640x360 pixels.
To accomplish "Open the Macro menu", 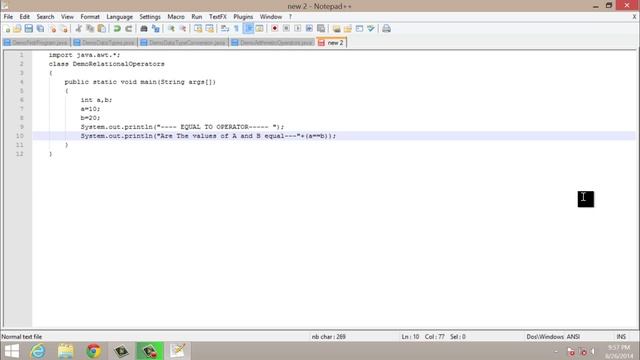I will point(176,17).
